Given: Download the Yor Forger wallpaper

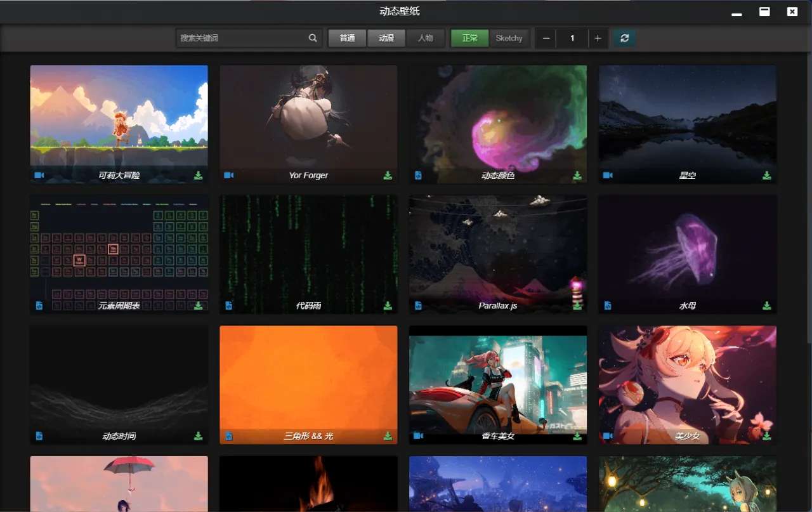Looking at the screenshot, I should click(x=388, y=175).
